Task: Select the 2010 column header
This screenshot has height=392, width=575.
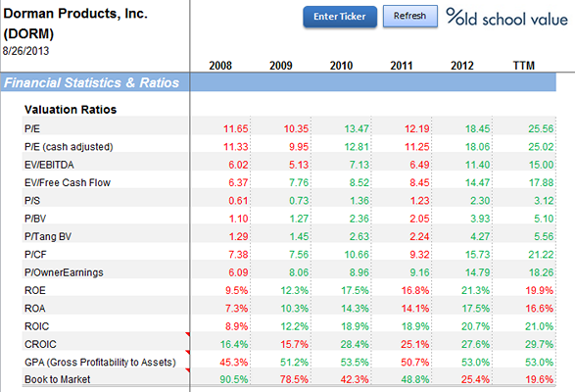Action: tap(341, 66)
